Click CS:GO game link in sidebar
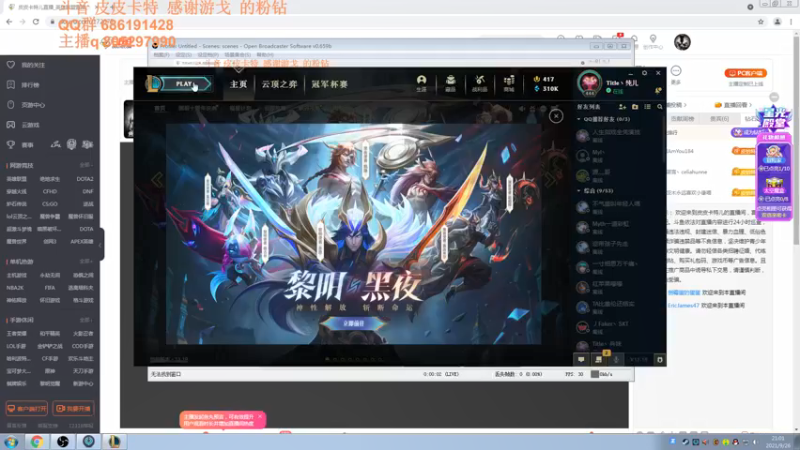Viewport: 800px width, 450px height. pyautogui.click(x=50, y=204)
